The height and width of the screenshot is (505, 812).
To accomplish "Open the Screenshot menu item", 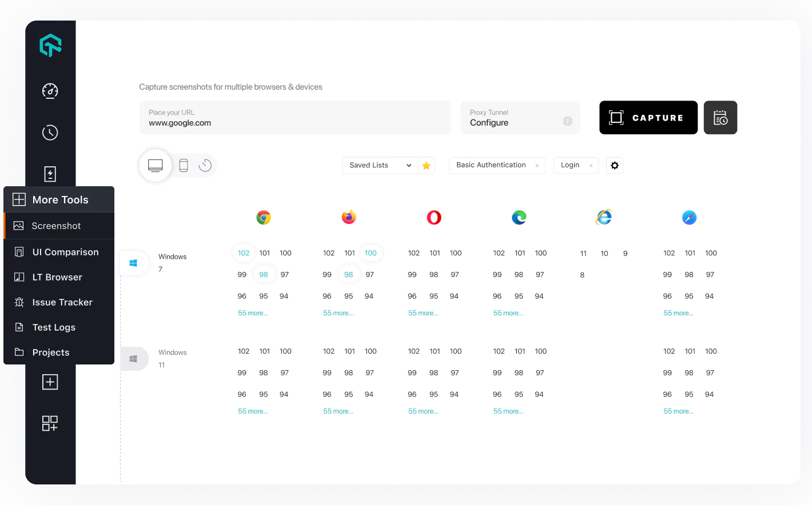I will pyautogui.click(x=59, y=226).
